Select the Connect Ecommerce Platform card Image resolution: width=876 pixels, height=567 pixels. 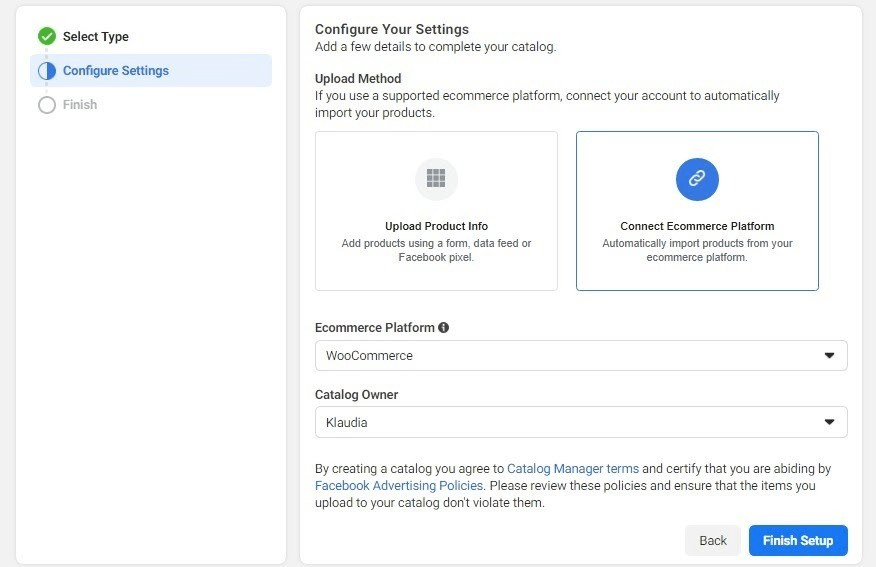coord(697,211)
